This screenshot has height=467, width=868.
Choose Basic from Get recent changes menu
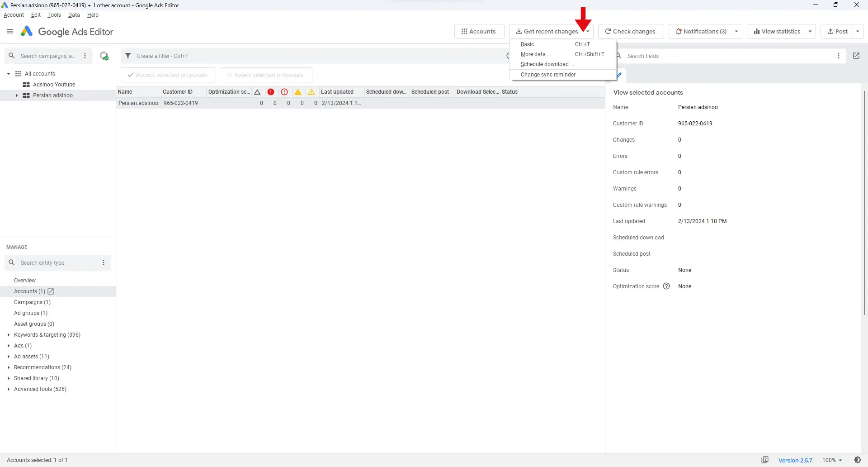tap(563, 44)
